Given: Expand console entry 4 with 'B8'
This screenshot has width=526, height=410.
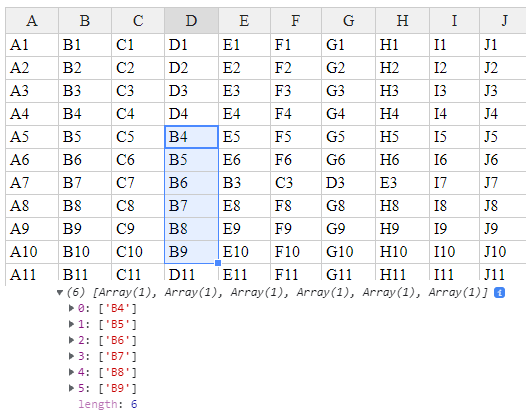Looking at the screenshot, I should point(71,372).
